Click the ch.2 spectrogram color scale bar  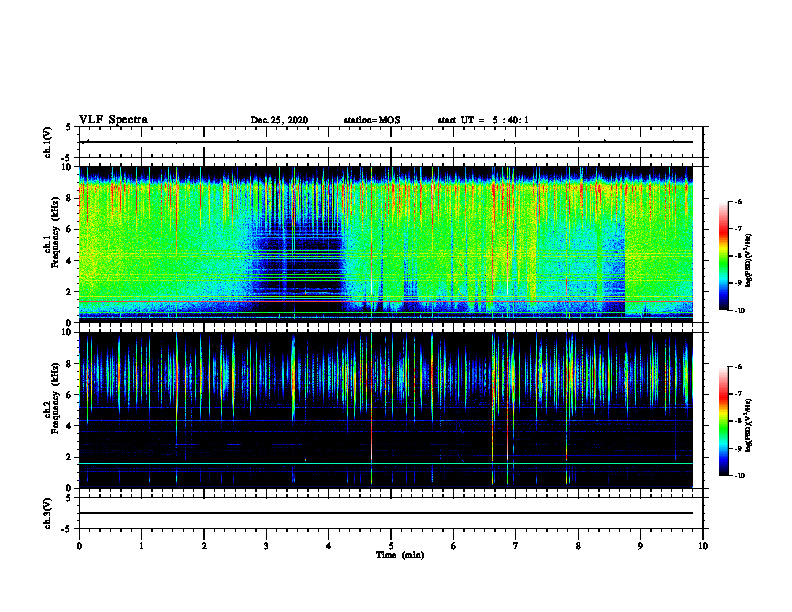point(724,421)
